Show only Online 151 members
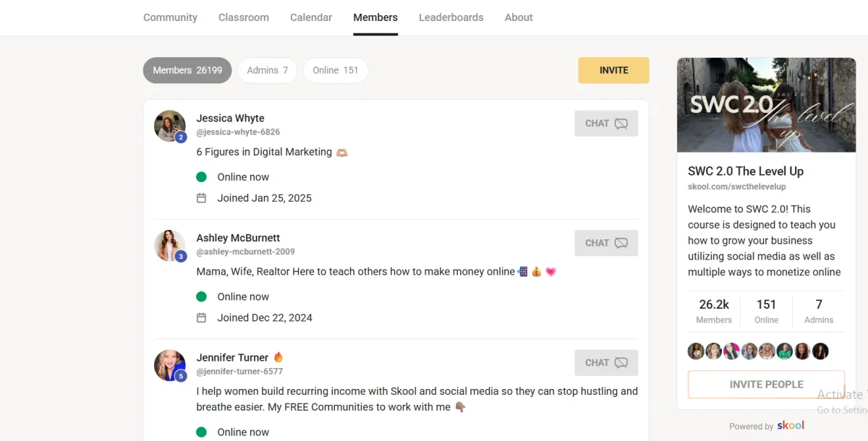This screenshot has height=441, width=868. 335,70
